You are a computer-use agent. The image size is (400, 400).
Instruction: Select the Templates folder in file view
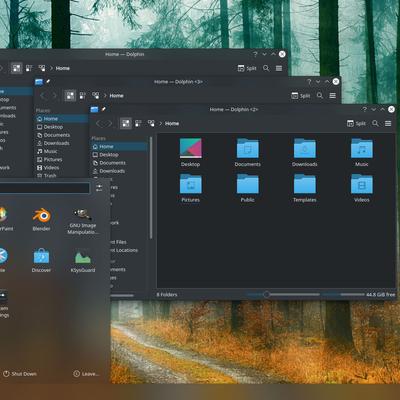click(x=304, y=188)
